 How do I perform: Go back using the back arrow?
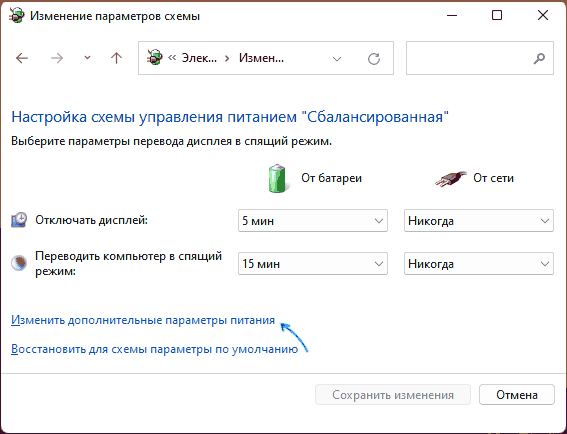coord(22,58)
